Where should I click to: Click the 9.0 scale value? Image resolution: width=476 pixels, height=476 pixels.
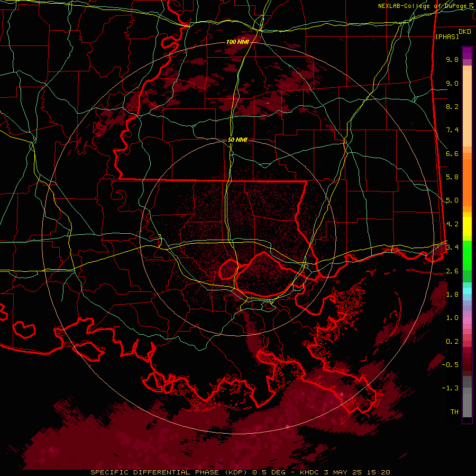tap(452, 83)
